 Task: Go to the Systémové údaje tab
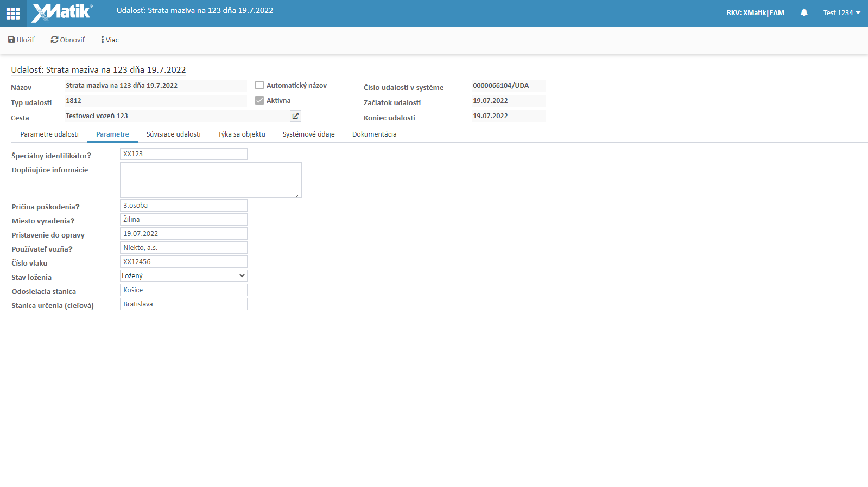pyautogui.click(x=308, y=134)
